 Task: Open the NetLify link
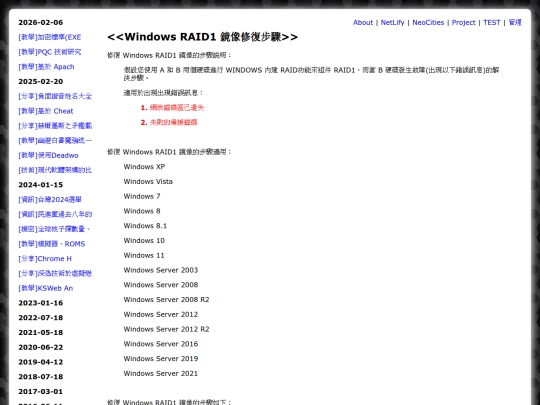392,22
